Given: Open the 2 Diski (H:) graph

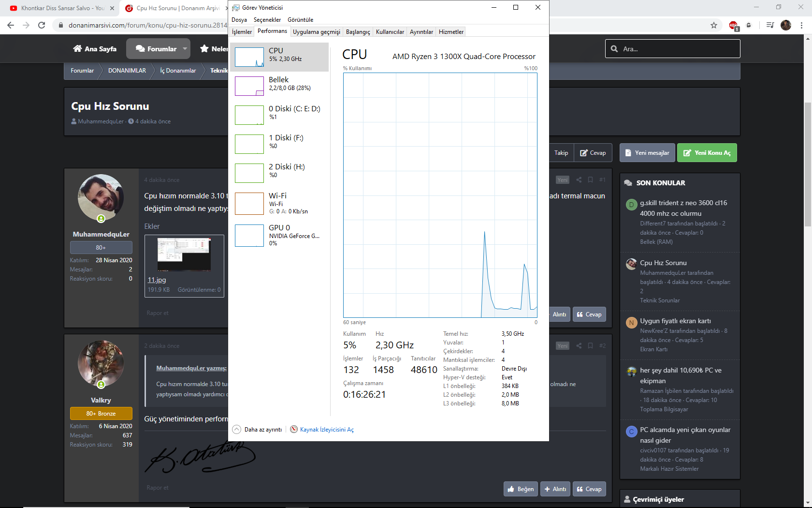Looking at the screenshot, I should (x=279, y=173).
